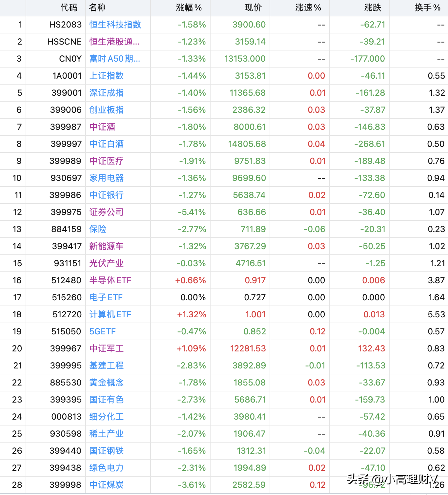
Task: Sort by the 换手% column header
Action: (x=427, y=8)
